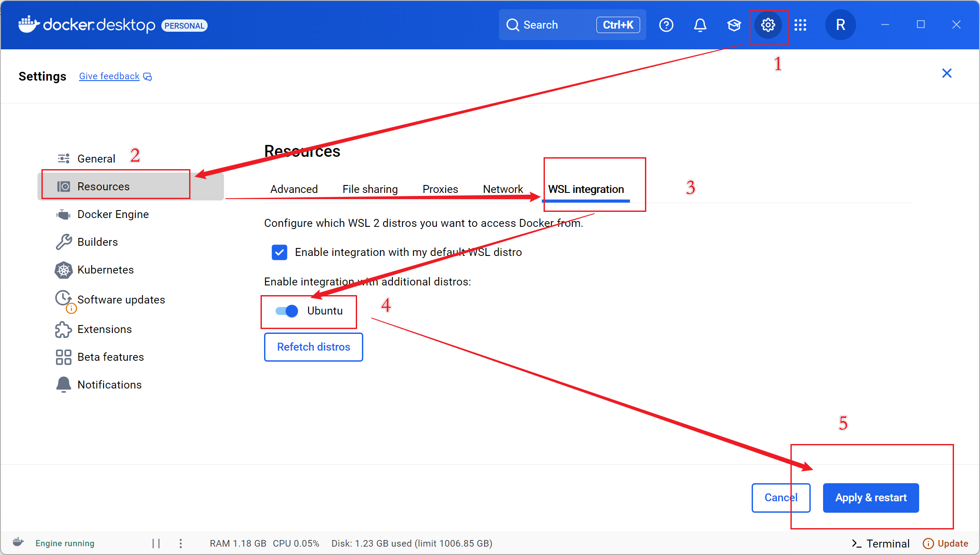Click the Cancel button
This screenshot has width=980, height=555.
click(781, 498)
